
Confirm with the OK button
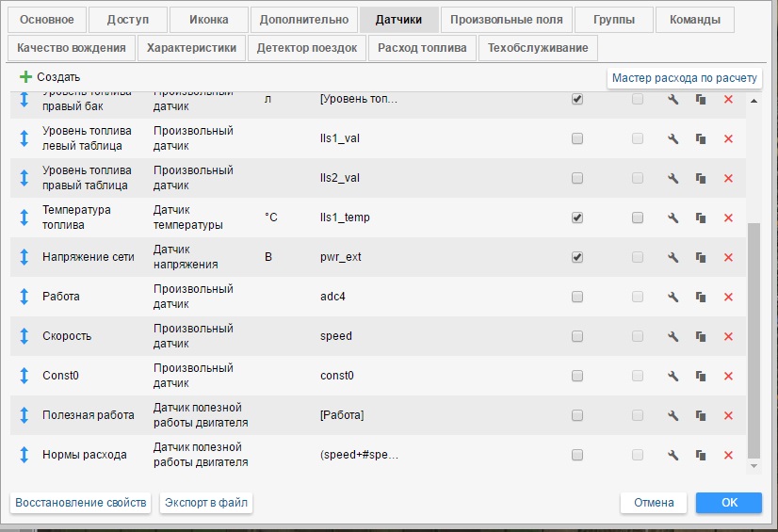click(729, 503)
